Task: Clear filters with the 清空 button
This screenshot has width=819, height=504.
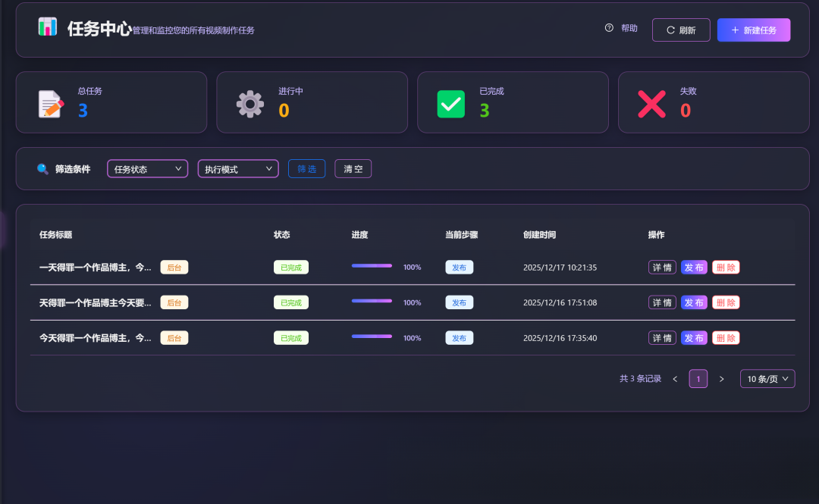Action: 353,169
